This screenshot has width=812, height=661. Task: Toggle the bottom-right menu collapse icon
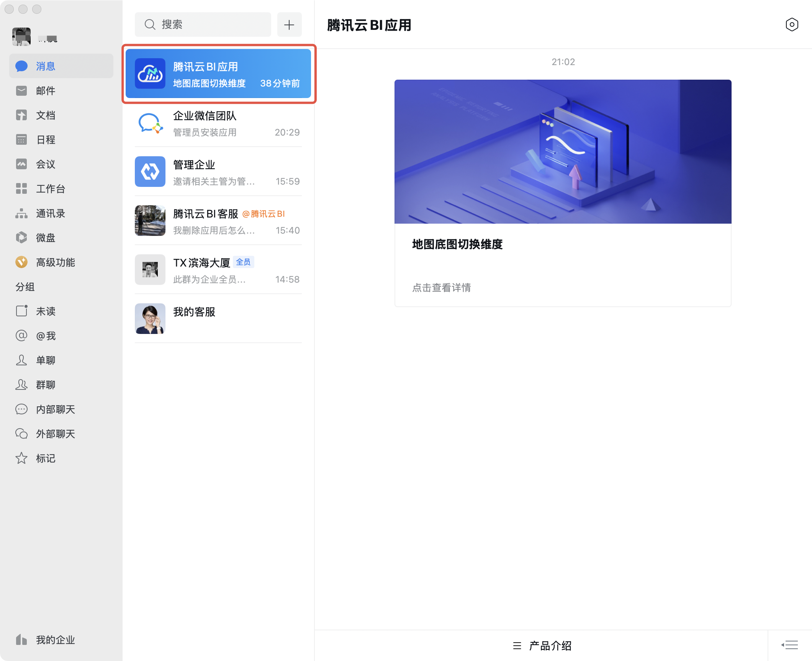[790, 645]
